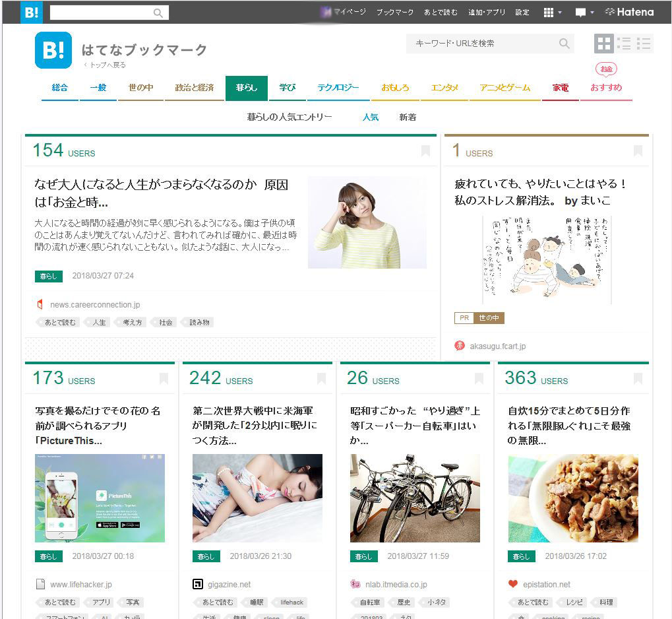672x619 pixels.
Task: Click the 読み物 tag
Action: coord(199,322)
